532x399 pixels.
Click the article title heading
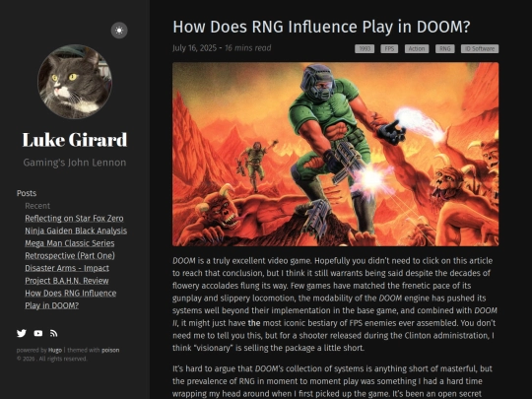[x=321, y=27]
